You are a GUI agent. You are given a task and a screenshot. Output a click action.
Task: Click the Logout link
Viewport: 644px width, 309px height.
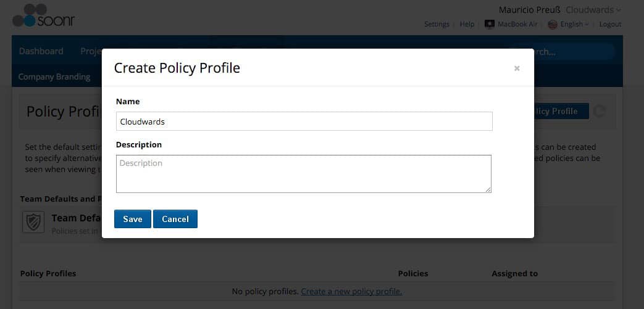pyautogui.click(x=610, y=25)
